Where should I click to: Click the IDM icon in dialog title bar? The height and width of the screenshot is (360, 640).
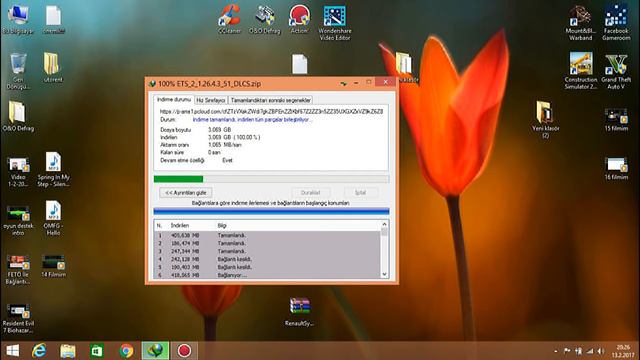152,84
